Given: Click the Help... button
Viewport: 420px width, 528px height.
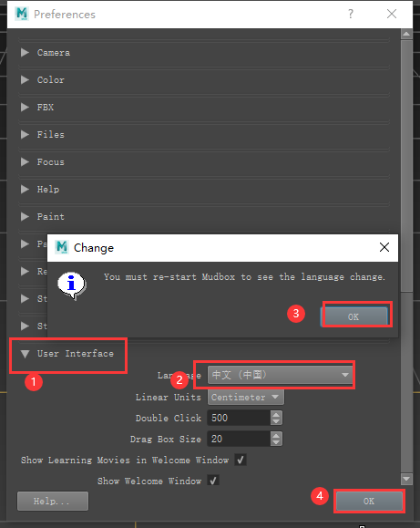Looking at the screenshot, I should pos(53,501).
